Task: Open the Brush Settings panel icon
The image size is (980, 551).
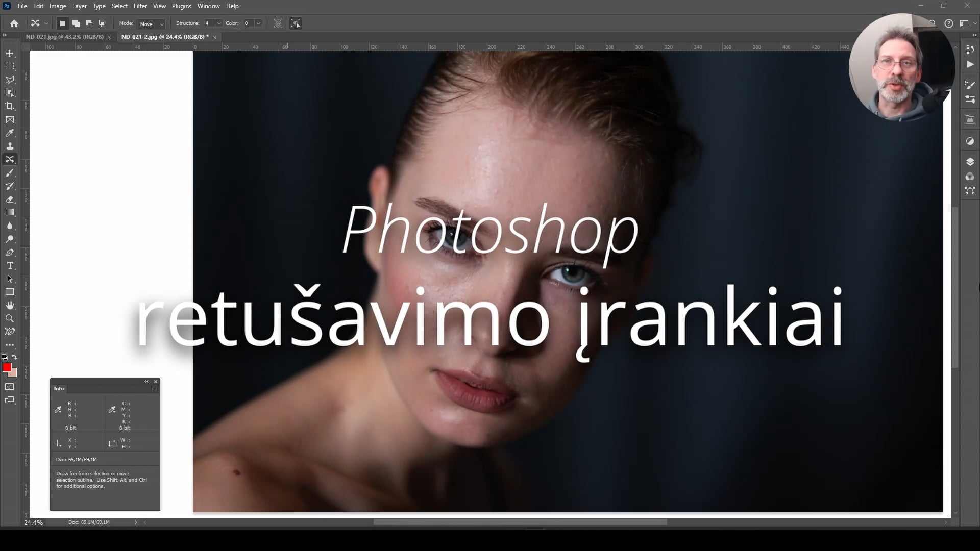Action: pos(970,85)
